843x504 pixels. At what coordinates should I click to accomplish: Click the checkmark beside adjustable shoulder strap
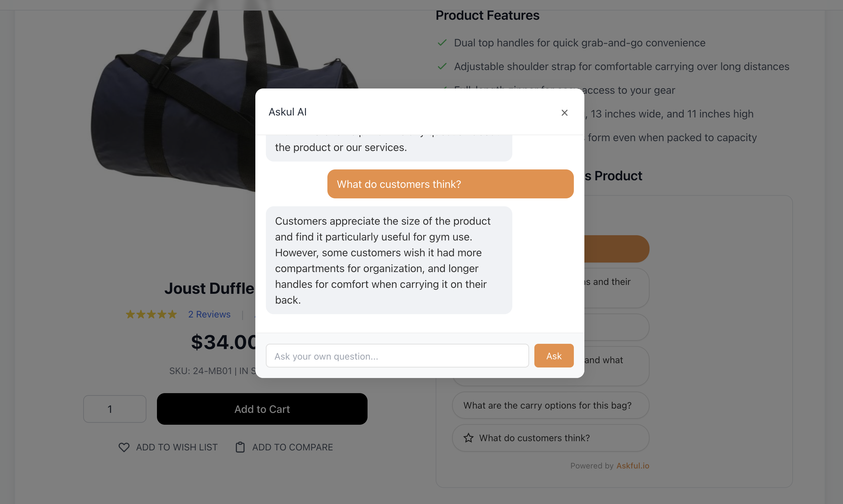(x=442, y=66)
